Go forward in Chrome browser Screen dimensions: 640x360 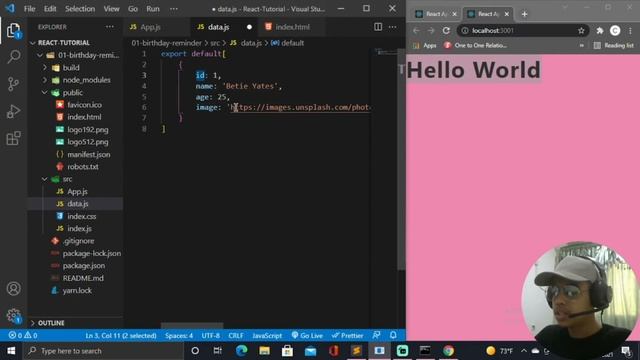click(431, 31)
